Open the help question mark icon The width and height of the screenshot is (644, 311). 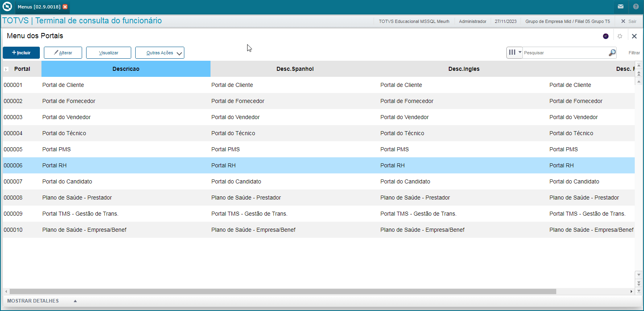[x=636, y=6]
